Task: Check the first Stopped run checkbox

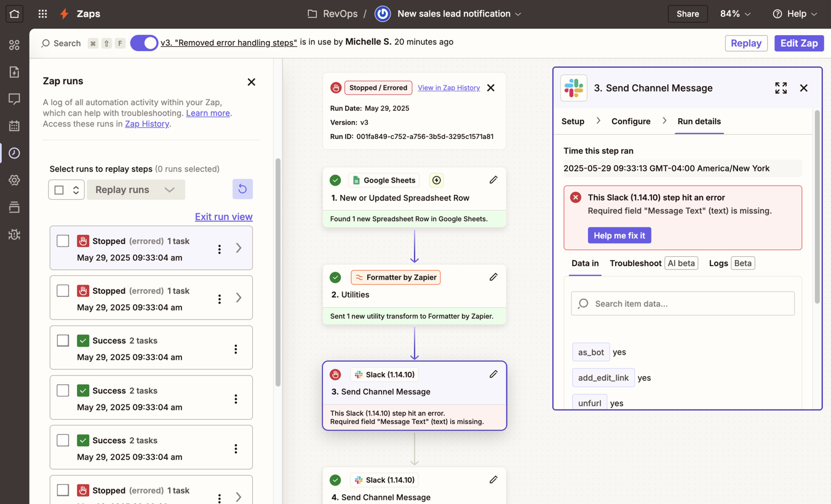Action: coord(63,241)
